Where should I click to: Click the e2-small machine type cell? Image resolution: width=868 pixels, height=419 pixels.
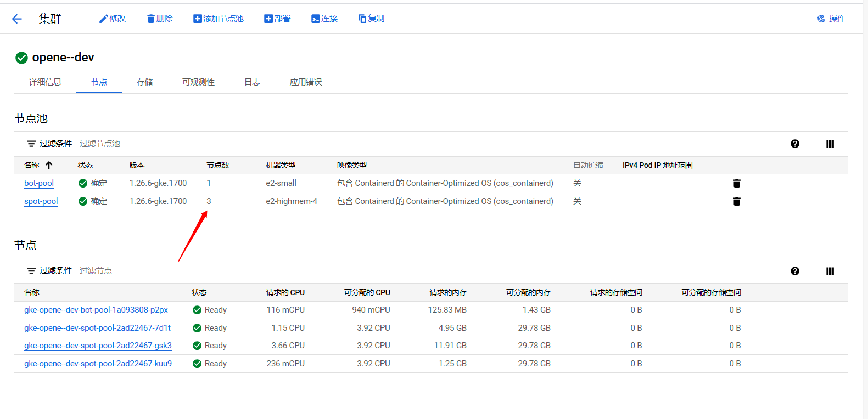[x=281, y=183]
